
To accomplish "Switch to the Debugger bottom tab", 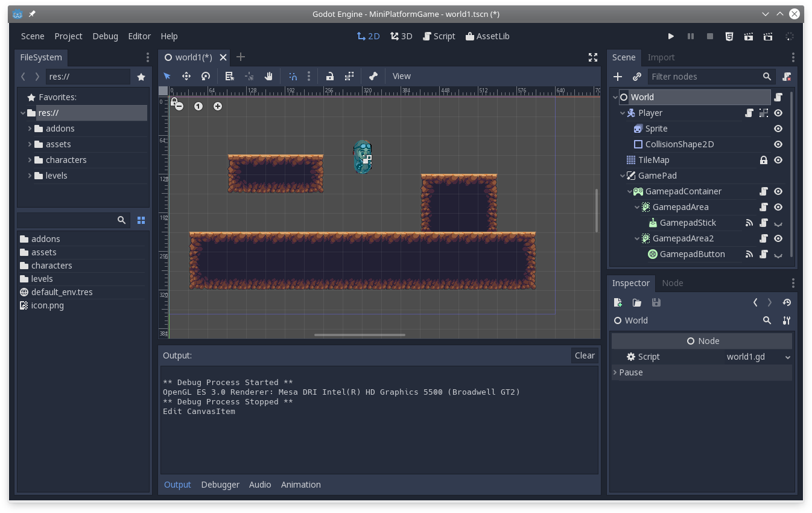I will (x=220, y=485).
